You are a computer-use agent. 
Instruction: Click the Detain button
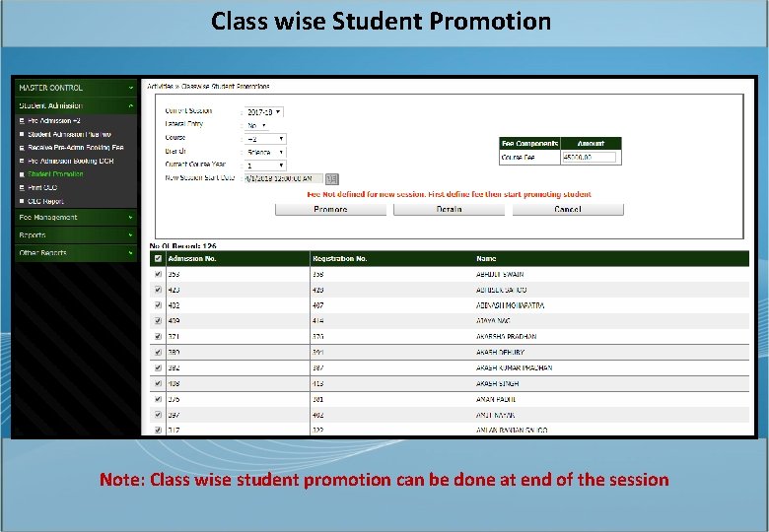(x=450, y=210)
